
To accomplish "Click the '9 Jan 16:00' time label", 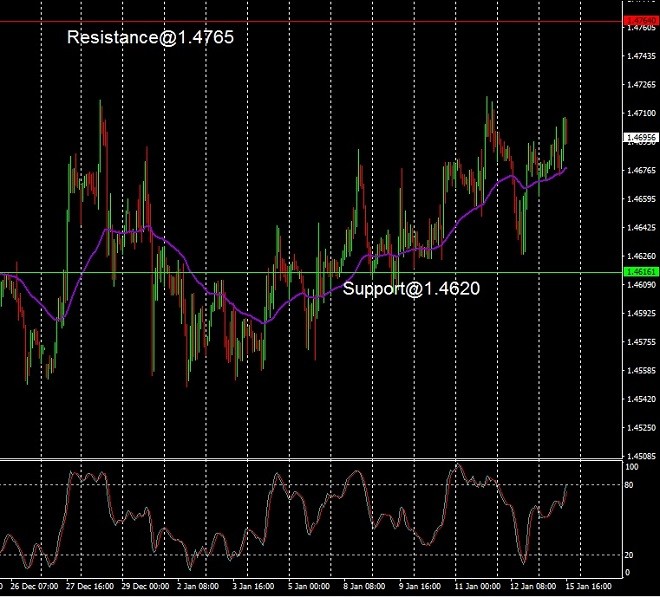I will (420, 586).
